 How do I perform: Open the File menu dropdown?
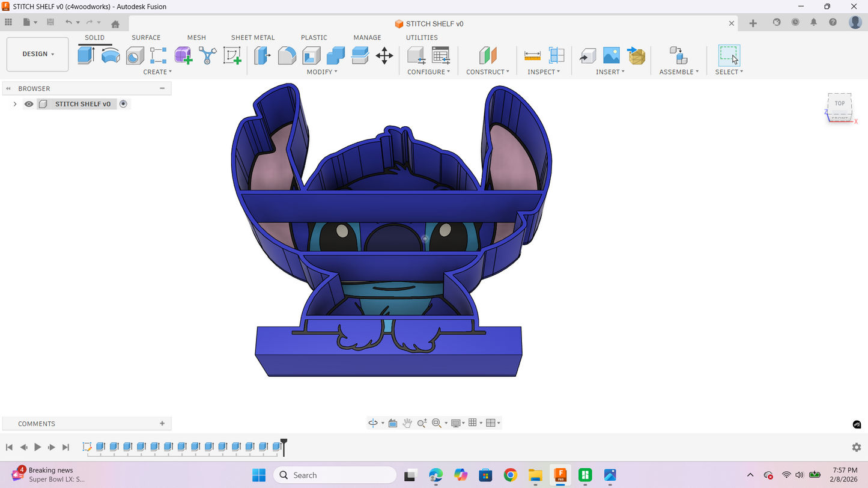(30, 22)
